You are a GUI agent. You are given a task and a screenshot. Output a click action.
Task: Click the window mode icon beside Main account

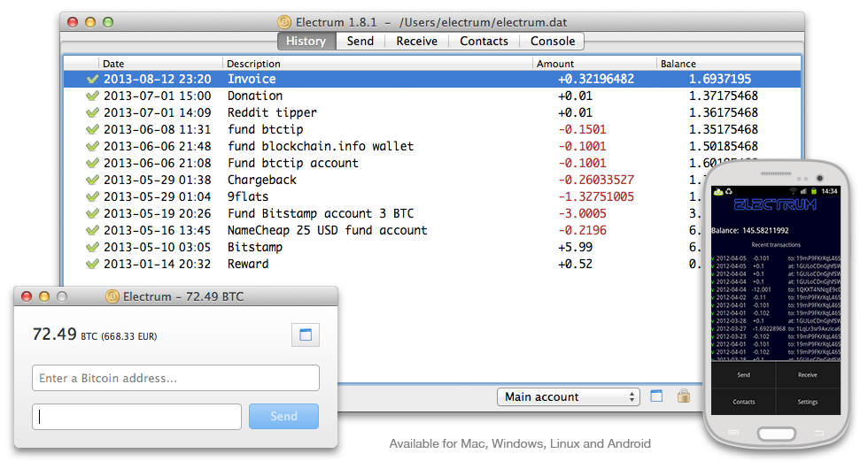pyautogui.click(x=656, y=396)
